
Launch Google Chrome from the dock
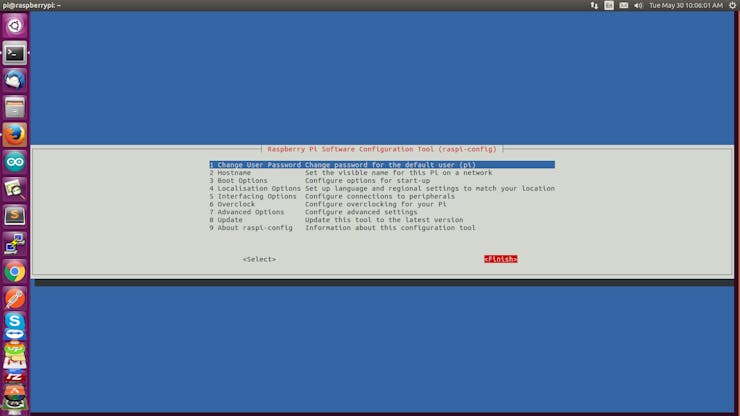coord(15,272)
